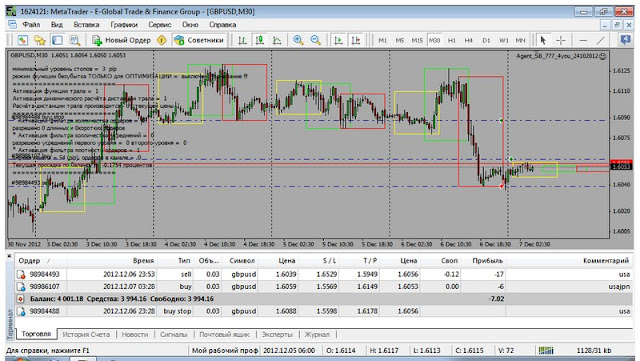The width and height of the screenshot is (640, 361).
Task: Select H1 timeframe
Action: 451,40
